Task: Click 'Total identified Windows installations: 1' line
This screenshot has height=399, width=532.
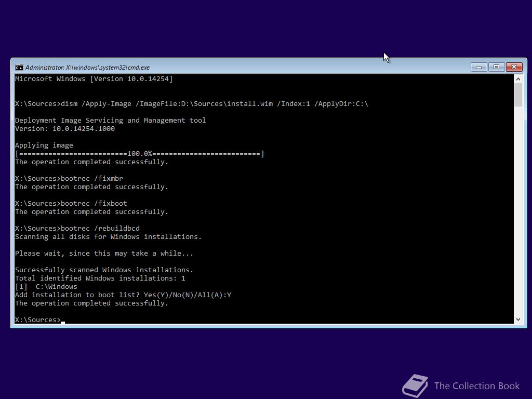Action: click(100, 278)
